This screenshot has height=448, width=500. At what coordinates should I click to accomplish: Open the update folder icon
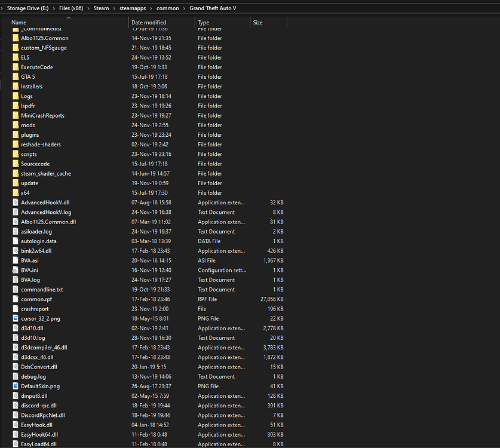(x=15, y=183)
